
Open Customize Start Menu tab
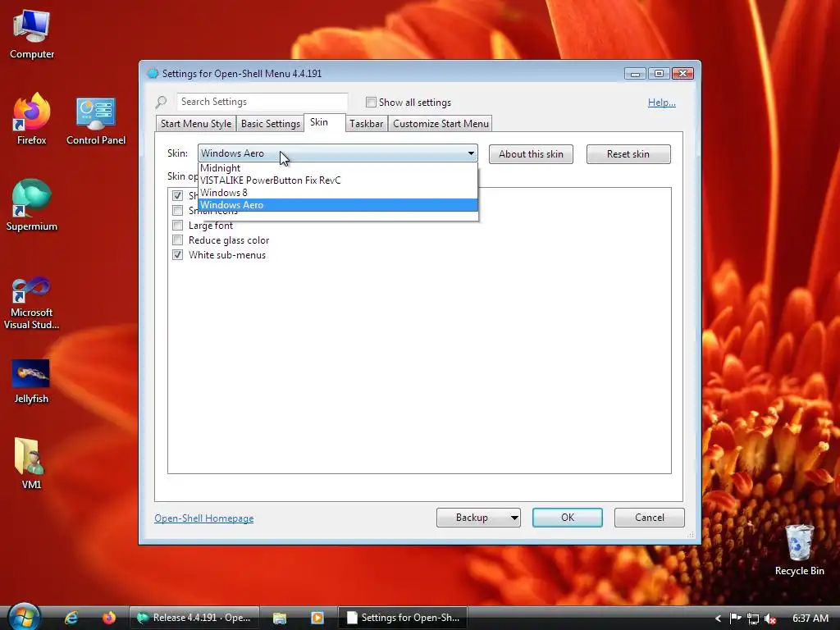(441, 124)
